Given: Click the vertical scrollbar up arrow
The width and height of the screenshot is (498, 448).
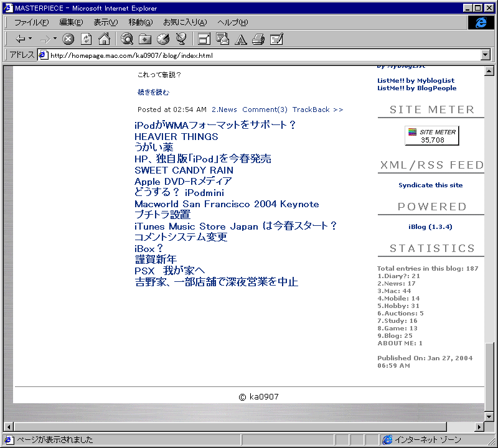Looking at the screenshot, I should click(x=489, y=71).
